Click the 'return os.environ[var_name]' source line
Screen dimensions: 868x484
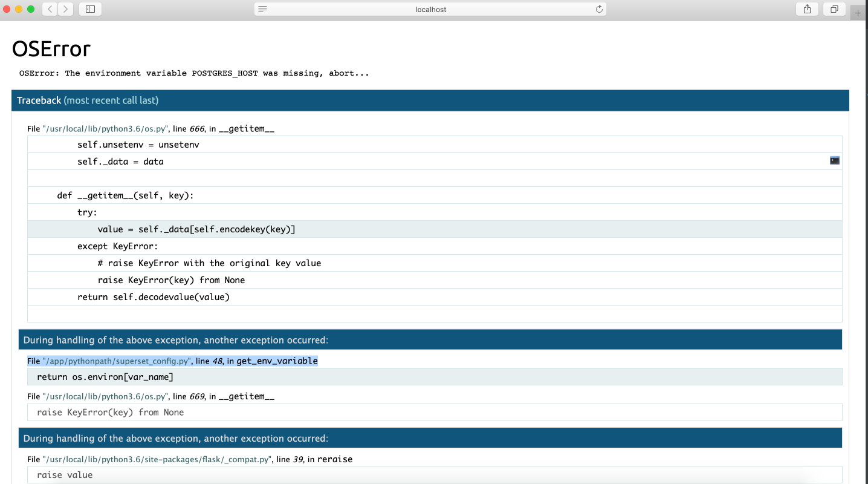[435, 377]
